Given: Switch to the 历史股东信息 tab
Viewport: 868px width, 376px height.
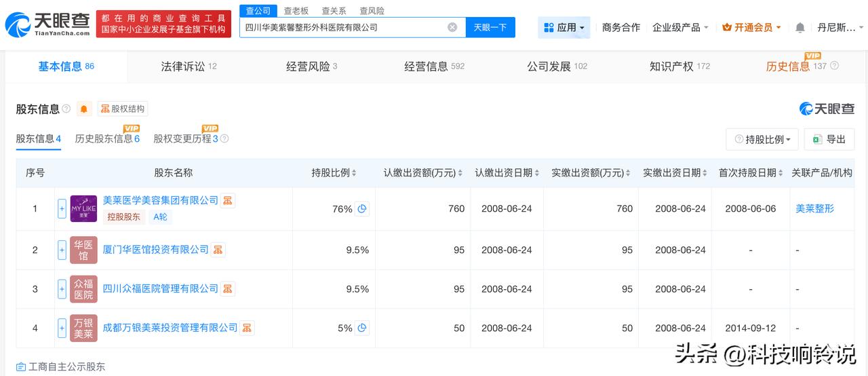Looking at the screenshot, I should [106, 138].
